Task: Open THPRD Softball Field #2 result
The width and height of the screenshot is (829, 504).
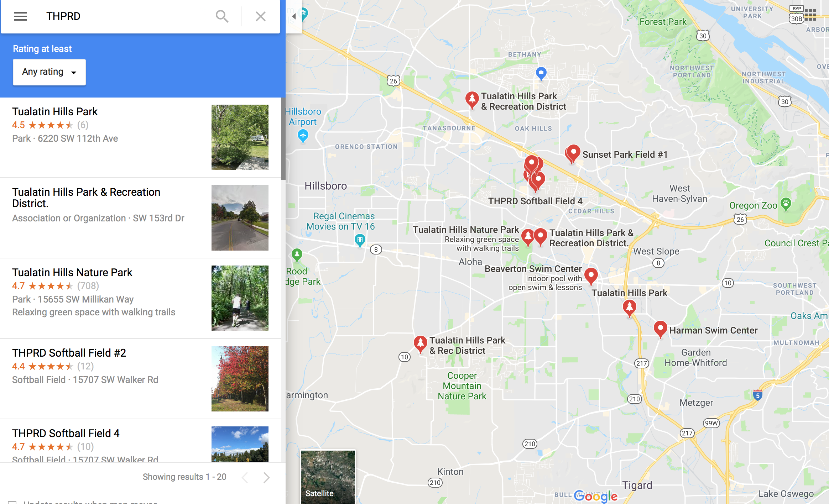Action: pos(141,379)
